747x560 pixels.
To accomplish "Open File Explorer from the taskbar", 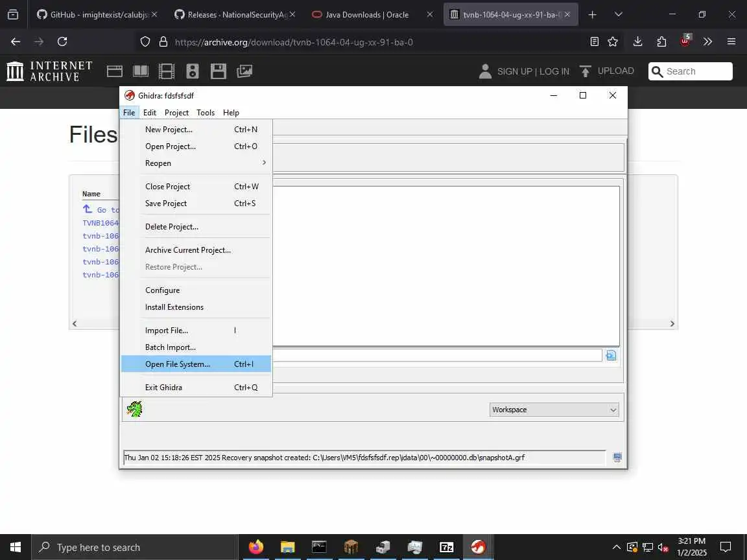I will tap(288, 547).
